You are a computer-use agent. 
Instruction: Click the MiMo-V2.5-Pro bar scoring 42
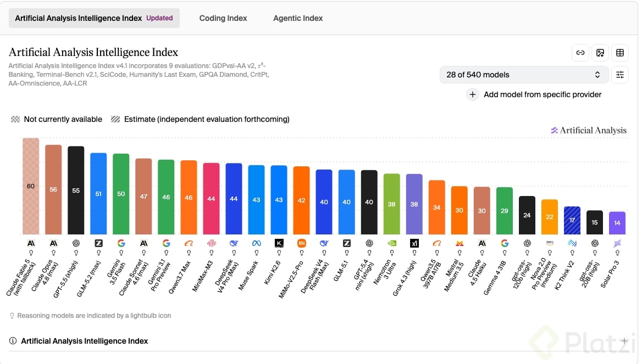[301, 200]
